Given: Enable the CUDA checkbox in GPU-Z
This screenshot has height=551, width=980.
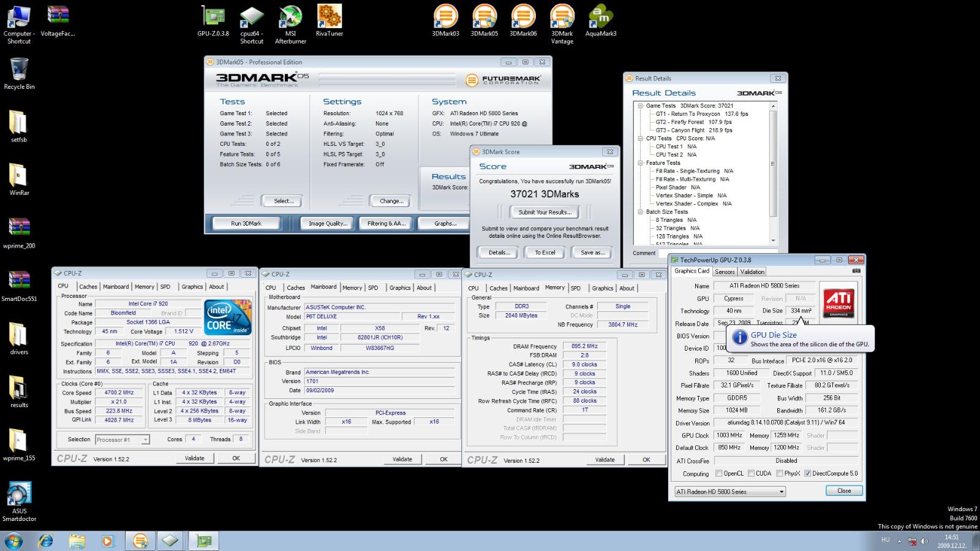Looking at the screenshot, I should [x=751, y=473].
